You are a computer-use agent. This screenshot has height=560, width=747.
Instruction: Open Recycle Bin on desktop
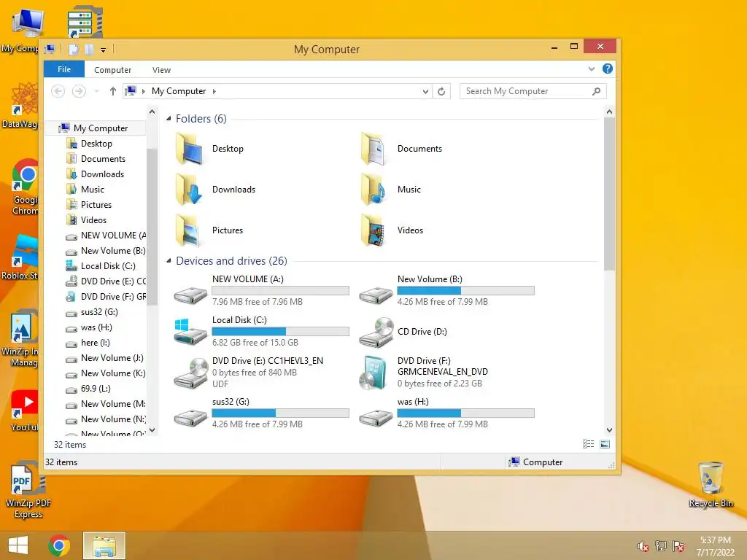click(711, 484)
